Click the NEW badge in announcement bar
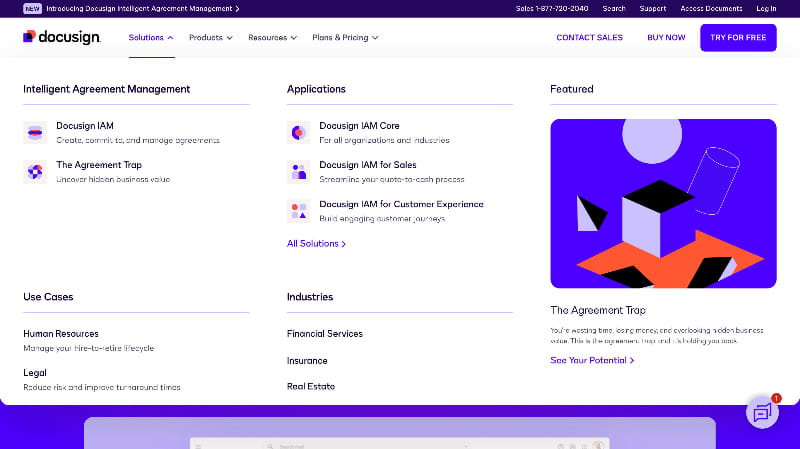Screen dimensions: 800x449 tap(32, 9)
